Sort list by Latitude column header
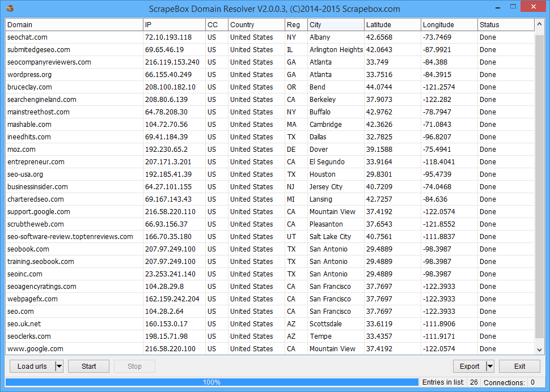 point(392,25)
